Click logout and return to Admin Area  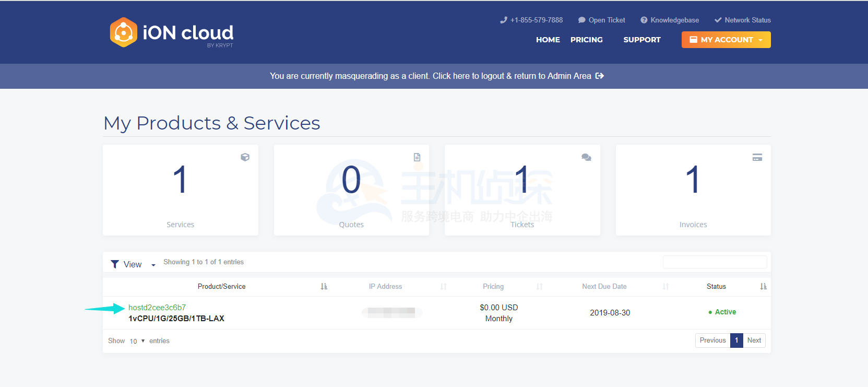click(x=436, y=76)
